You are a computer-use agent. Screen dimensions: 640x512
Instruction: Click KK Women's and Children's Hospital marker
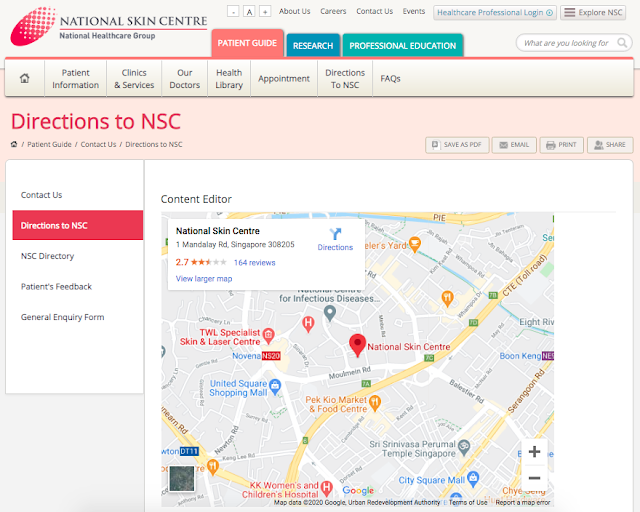[326, 487]
